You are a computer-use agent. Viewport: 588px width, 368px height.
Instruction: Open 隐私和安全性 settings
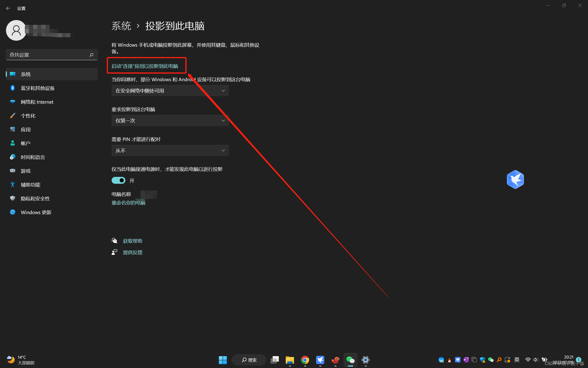(x=51, y=198)
